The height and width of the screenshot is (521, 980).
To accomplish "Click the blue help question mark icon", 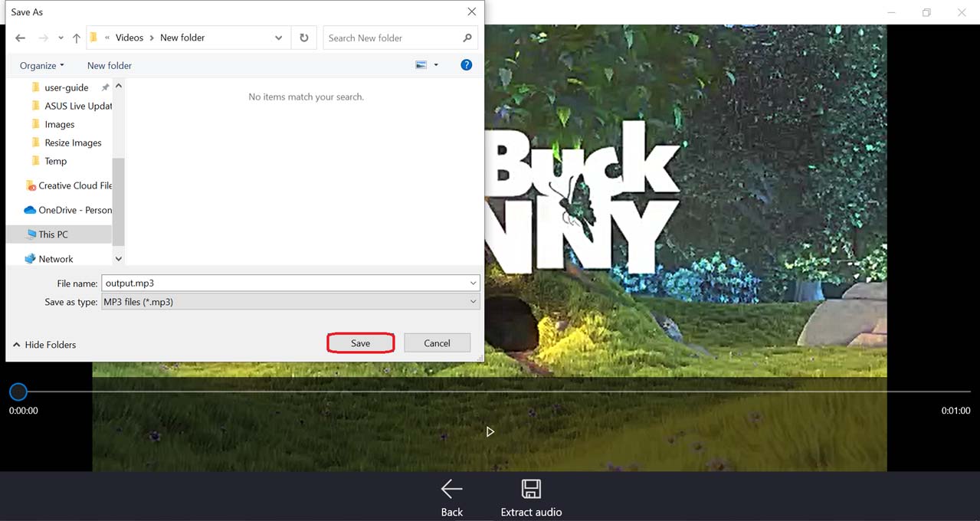I will click(x=466, y=65).
